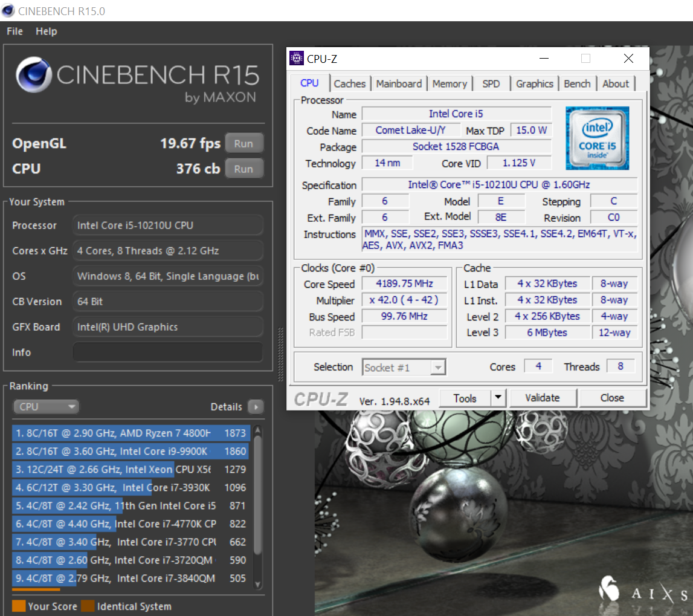Click the CPU score 376 cb
Screen dimensions: 693x616
pyautogui.click(x=198, y=169)
